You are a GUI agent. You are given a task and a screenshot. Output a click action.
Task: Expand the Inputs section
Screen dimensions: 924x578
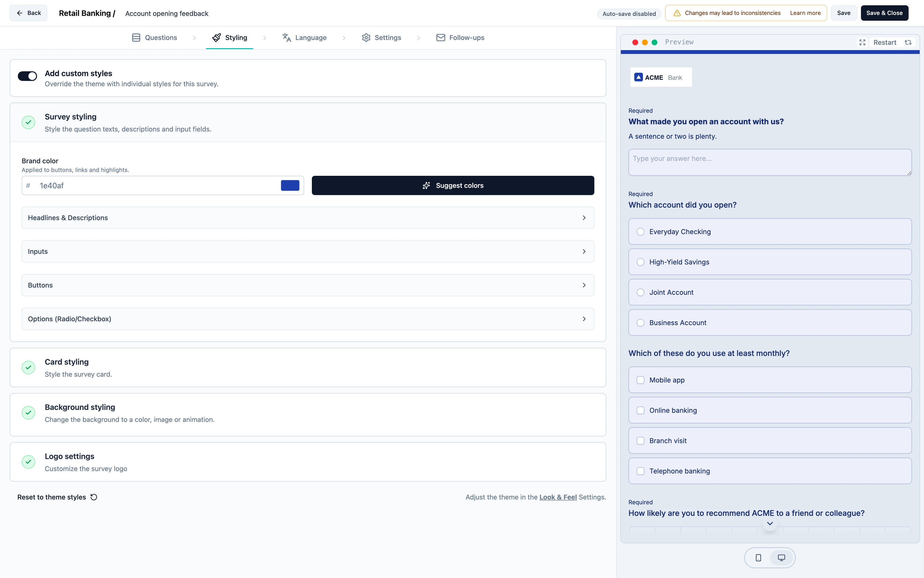click(x=308, y=251)
